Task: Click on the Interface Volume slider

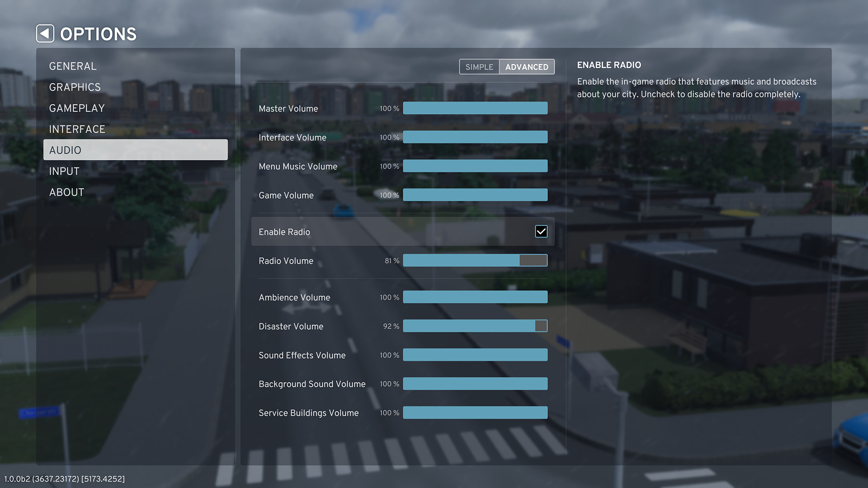Action: pos(475,137)
